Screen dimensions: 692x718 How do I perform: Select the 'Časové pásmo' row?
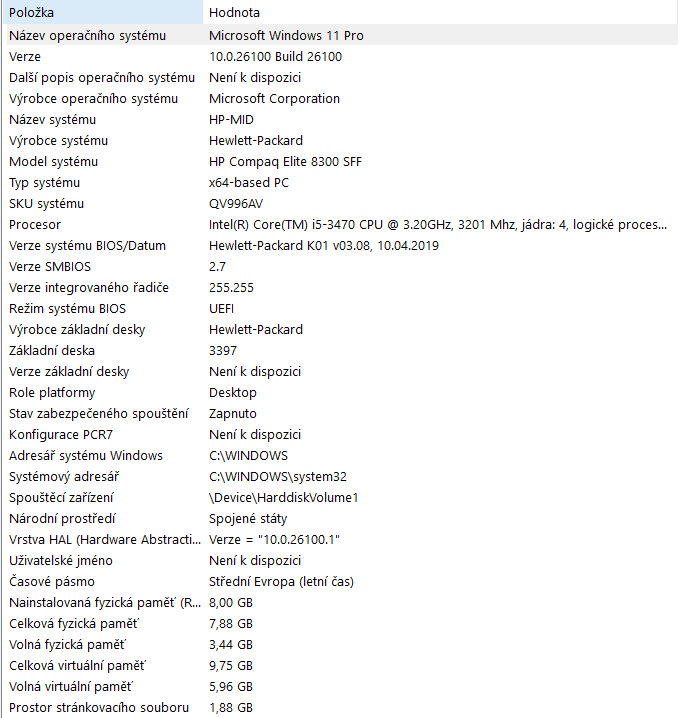[x=340, y=582]
